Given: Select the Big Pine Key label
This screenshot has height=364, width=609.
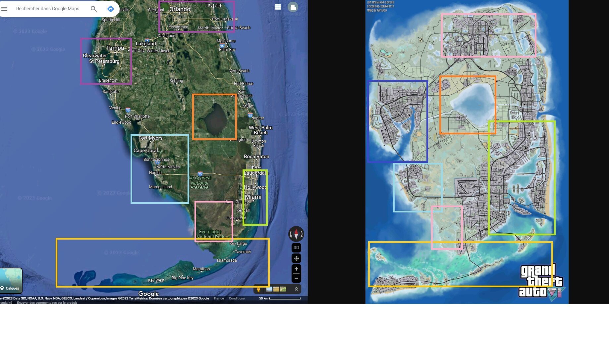Looking at the screenshot, I should 183,278.
